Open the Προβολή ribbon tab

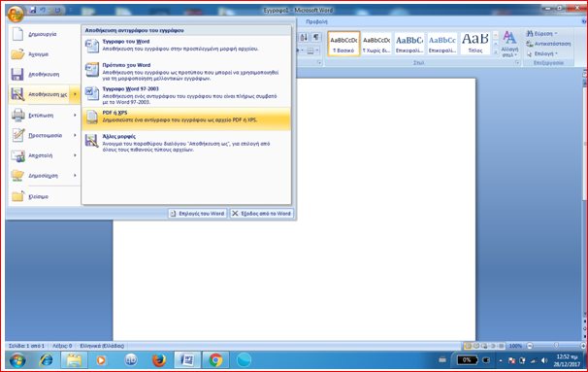pyautogui.click(x=316, y=21)
